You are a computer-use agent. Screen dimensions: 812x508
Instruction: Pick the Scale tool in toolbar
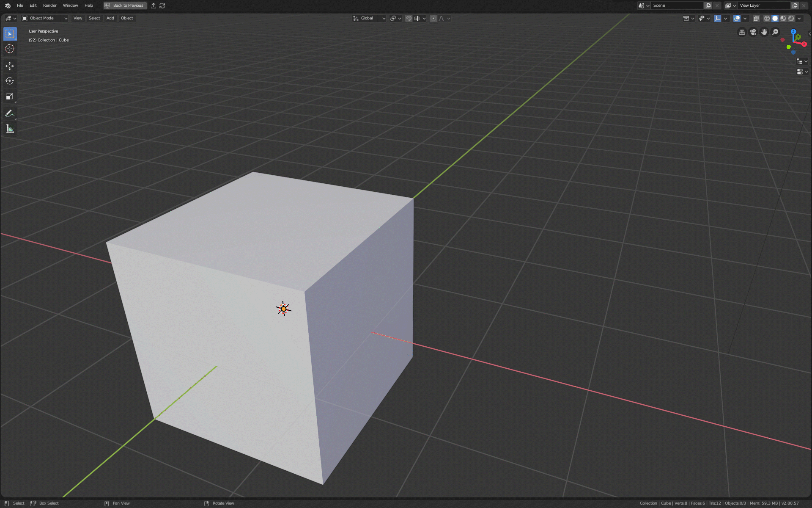(10, 97)
